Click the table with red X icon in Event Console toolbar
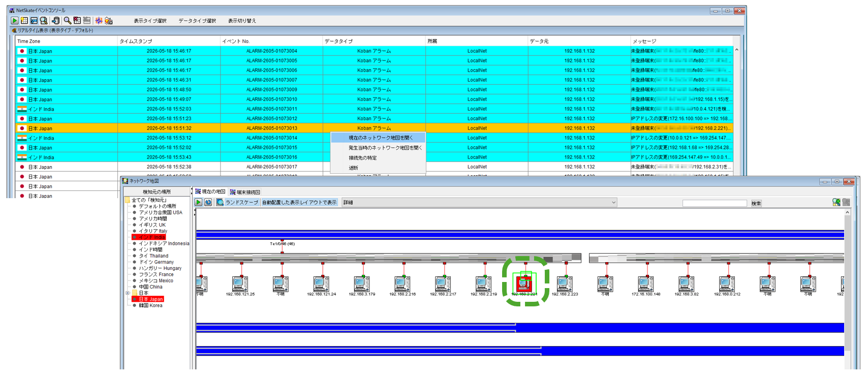868x377 pixels. [x=77, y=20]
